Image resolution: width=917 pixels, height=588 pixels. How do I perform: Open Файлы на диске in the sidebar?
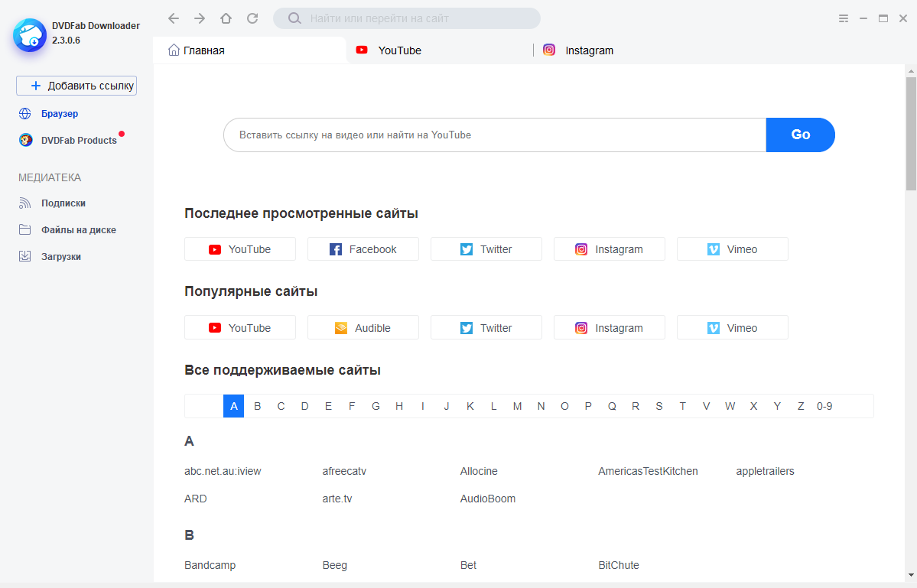[x=78, y=229]
